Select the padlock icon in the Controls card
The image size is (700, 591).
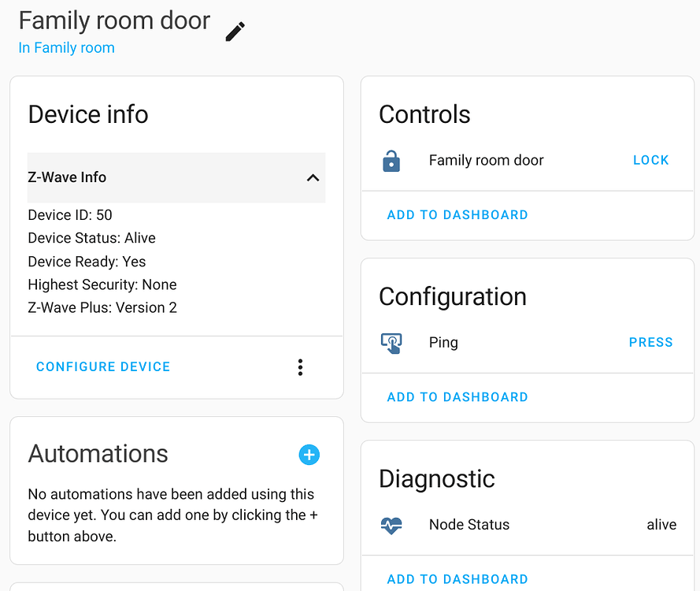click(x=391, y=160)
